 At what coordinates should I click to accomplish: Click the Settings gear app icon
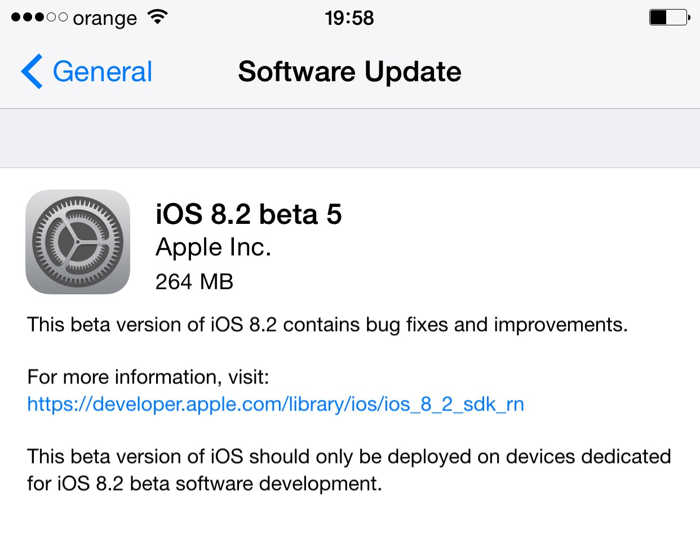tap(77, 242)
